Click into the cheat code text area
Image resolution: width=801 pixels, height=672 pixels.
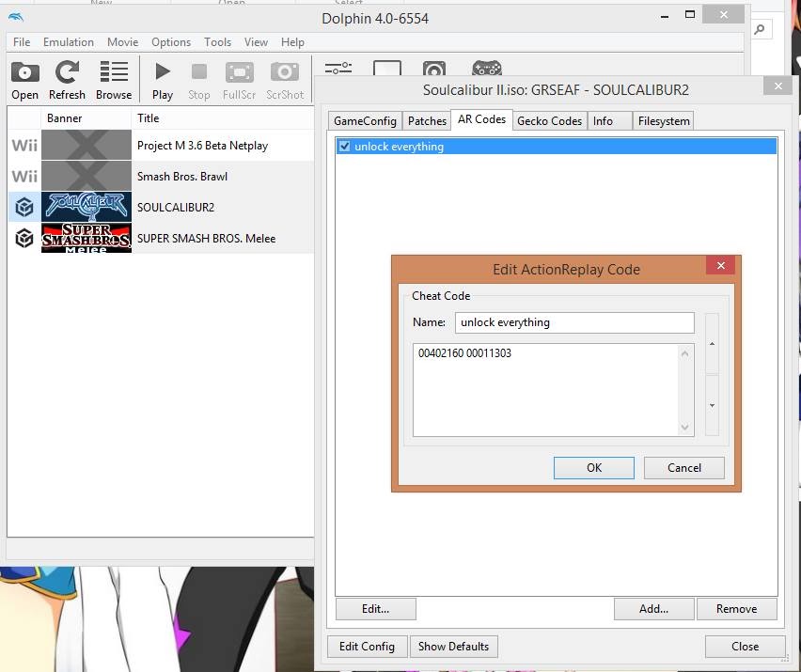[546, 390]
